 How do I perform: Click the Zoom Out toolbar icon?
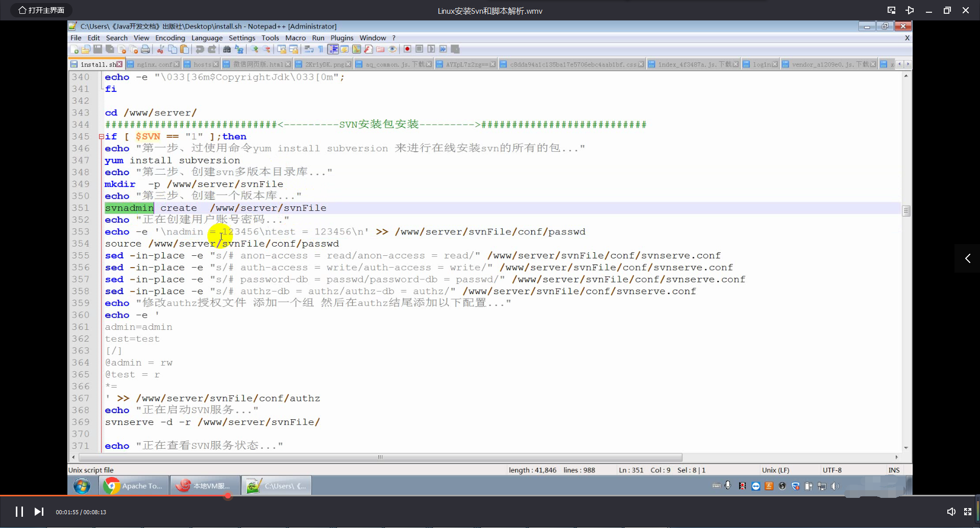pos(266,49)
